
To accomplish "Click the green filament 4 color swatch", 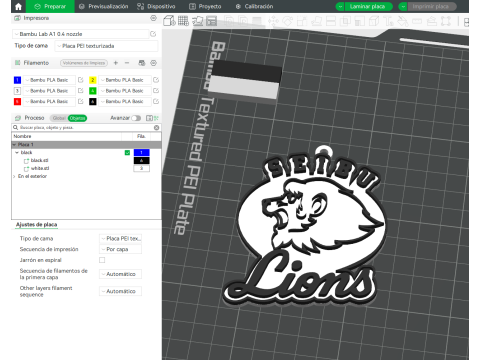I will coord(93,91).
